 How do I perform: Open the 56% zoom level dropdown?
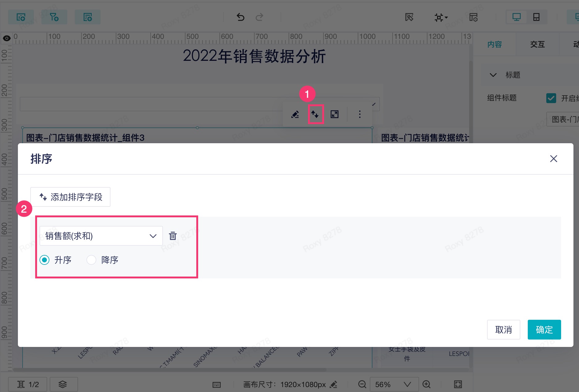[x=394, y=384]
